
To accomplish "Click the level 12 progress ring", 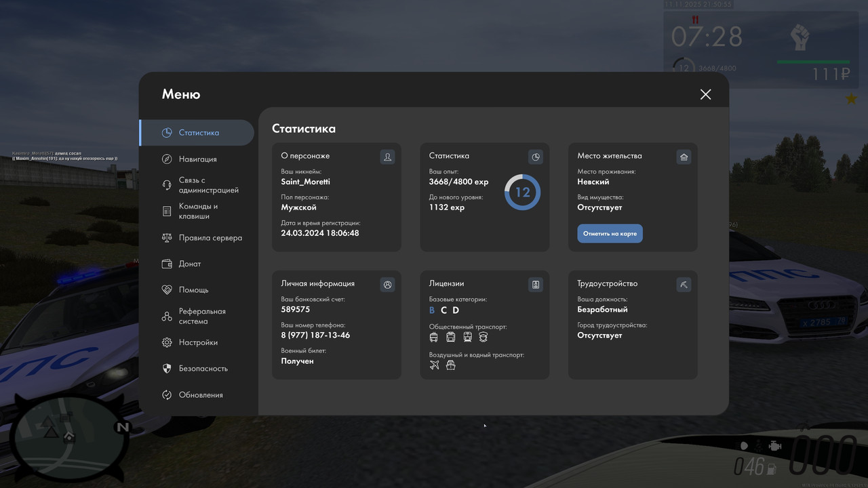I will (x=522, y=192).
